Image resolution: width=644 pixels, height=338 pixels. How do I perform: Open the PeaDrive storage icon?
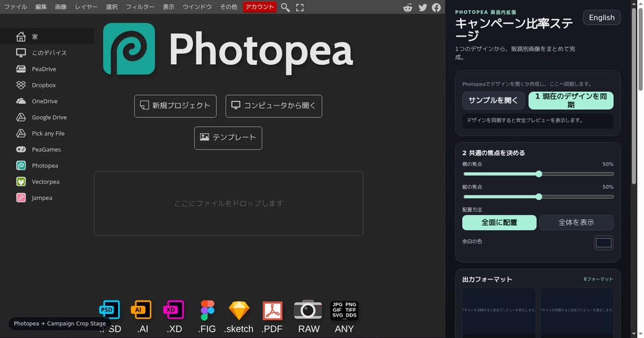[x=21, y=69]
